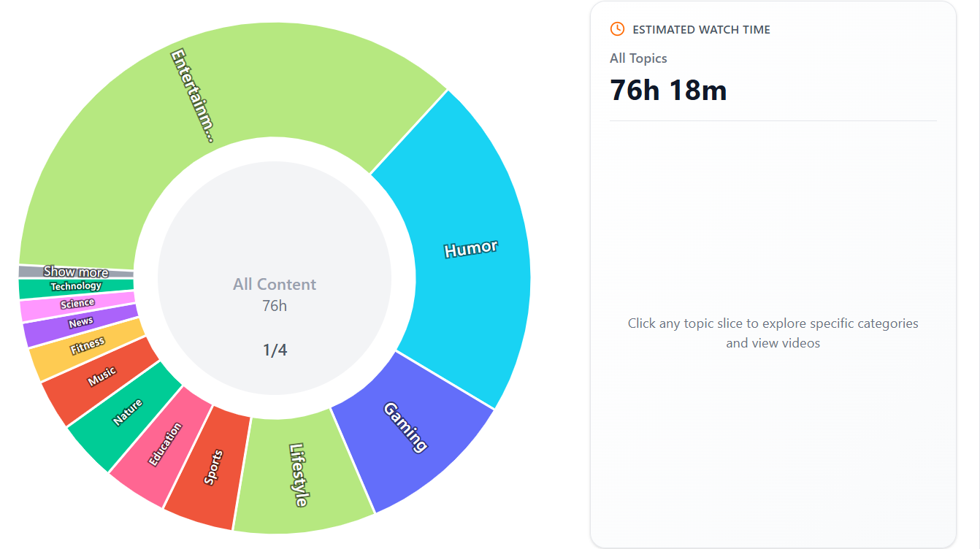
Task: Click the 76h 18m watch time
Action: tap(668, 90)
